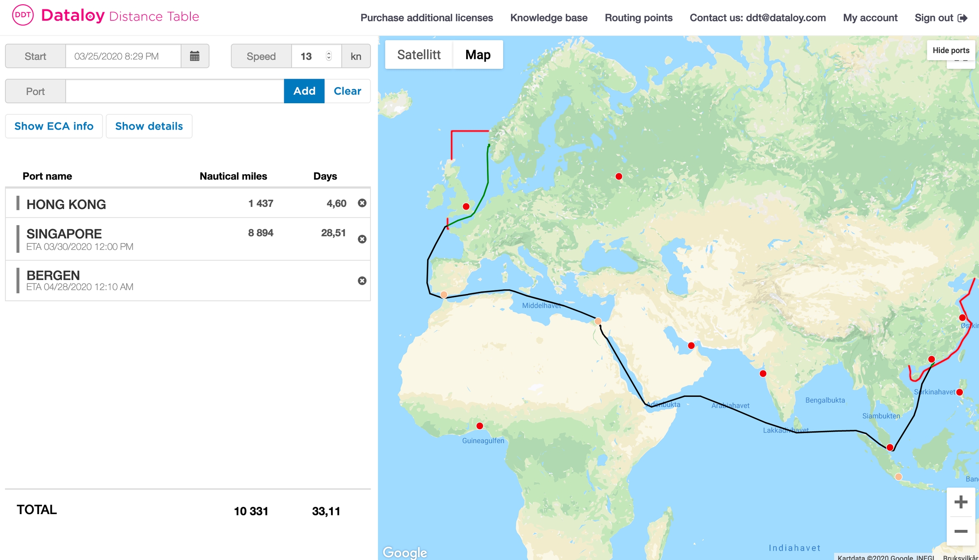Click the Add port button
The image size is (979, 560).
coord(304,91)
